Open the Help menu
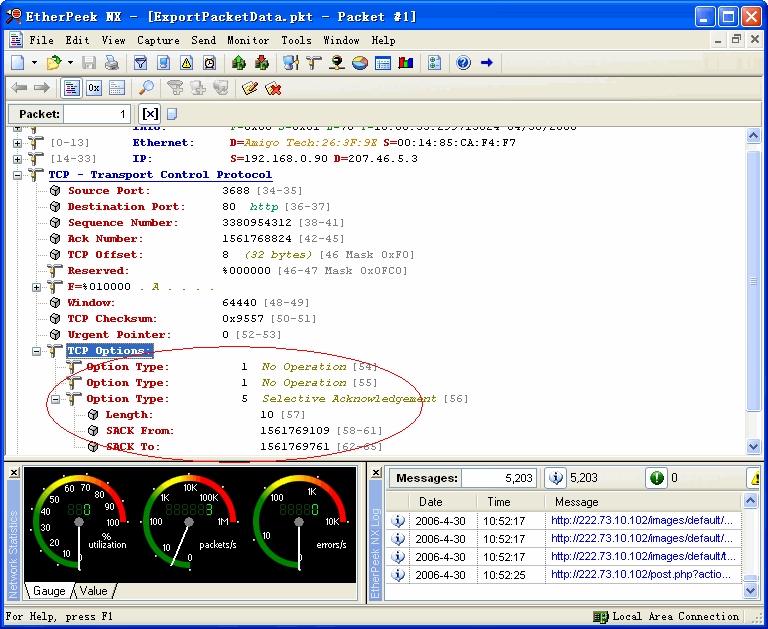Image resolution: width=768 pixels, height=629 pixels. (384, 40)
